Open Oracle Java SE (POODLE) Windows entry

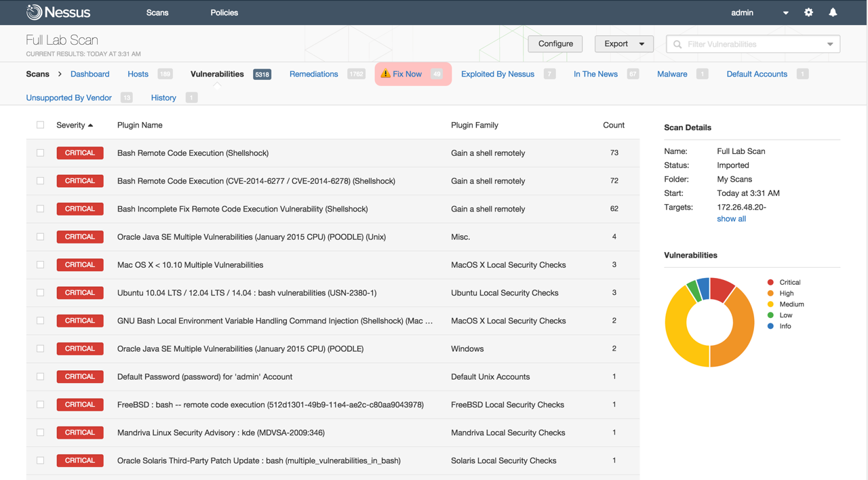click(240, 348)
